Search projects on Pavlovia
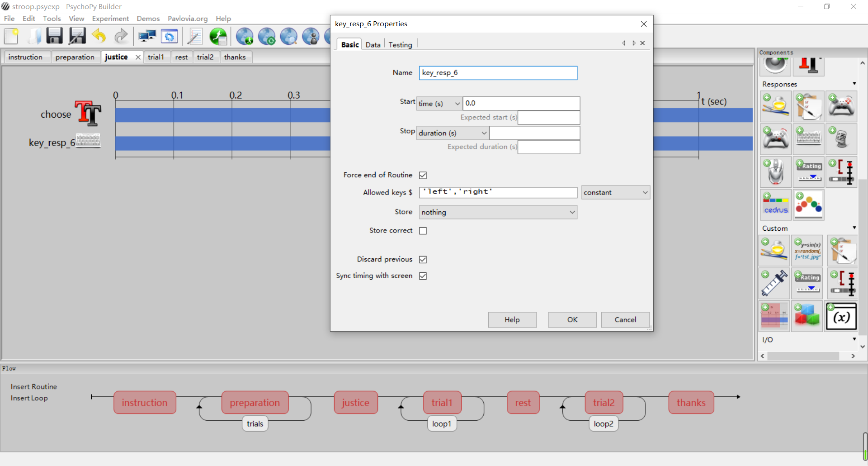This screenshot has width=868, height=466. (x=288, y=36)
